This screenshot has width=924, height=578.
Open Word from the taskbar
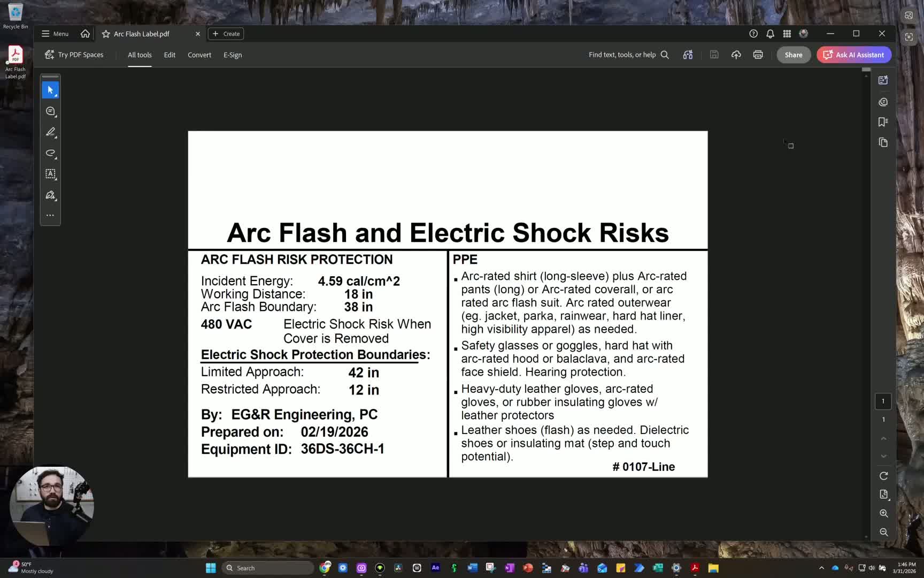click(x=472, y=568)
